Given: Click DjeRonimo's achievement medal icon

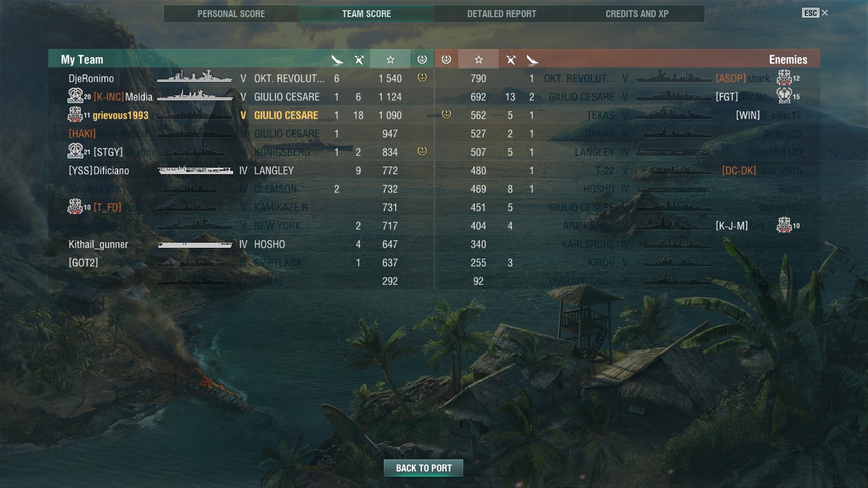Looking at the screenshot, I should tap(422, 78).
